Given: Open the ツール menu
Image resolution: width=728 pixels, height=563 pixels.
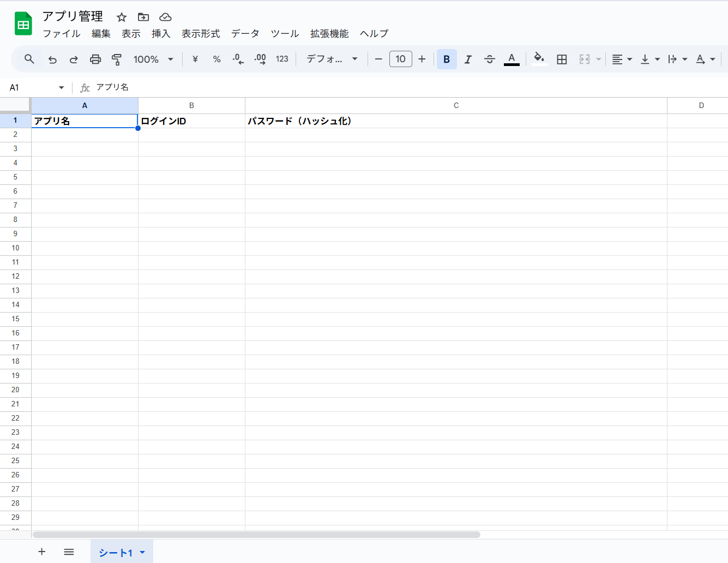Looking at the screenshot, I should tap(285, 34).
